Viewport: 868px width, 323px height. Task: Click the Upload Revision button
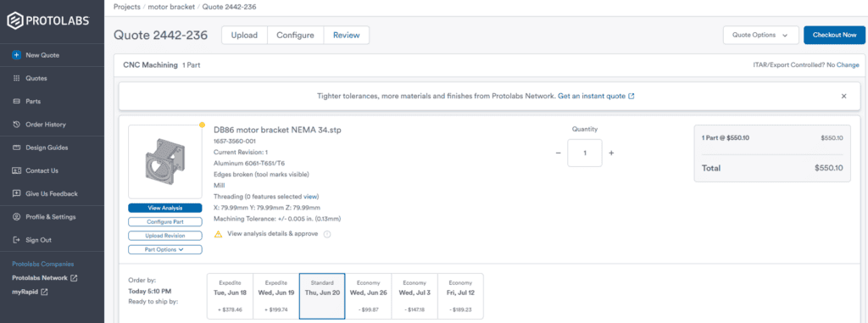tap(165, 236)
